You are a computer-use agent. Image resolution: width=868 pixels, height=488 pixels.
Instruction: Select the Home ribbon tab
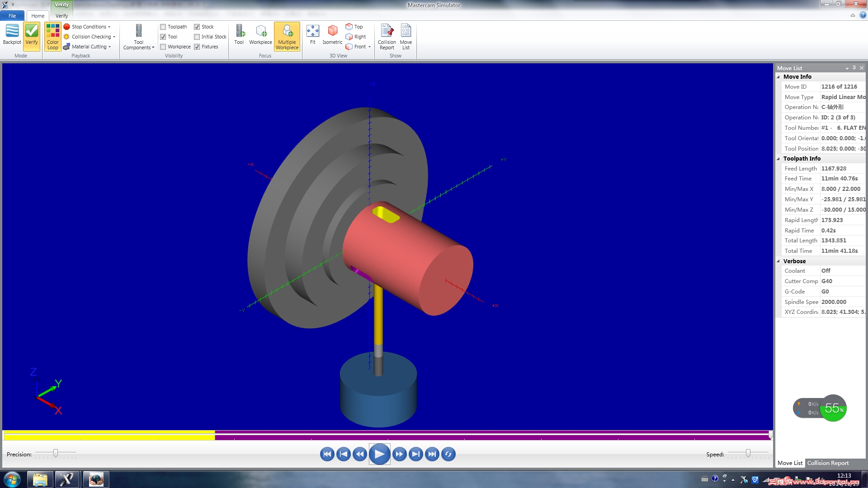(x=38, y=16)
